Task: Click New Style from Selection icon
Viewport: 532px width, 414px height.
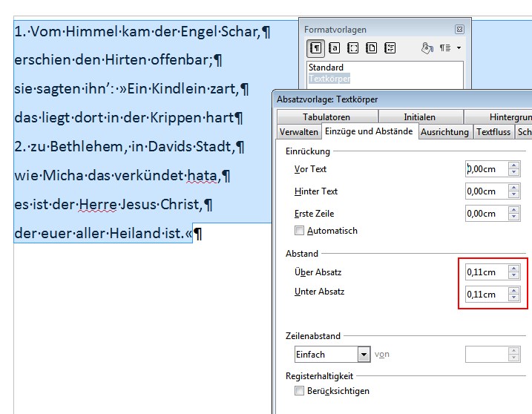Action: 445,47
